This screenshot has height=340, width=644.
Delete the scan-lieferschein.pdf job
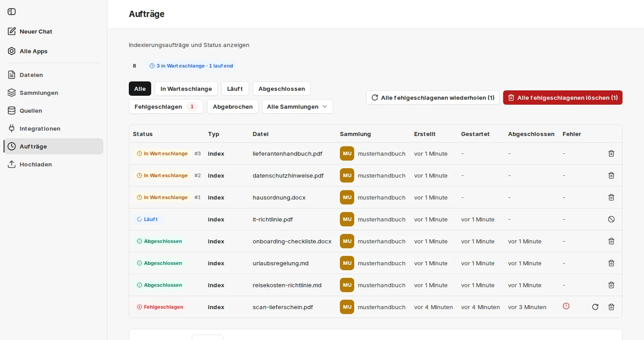[x=611, y=307]
